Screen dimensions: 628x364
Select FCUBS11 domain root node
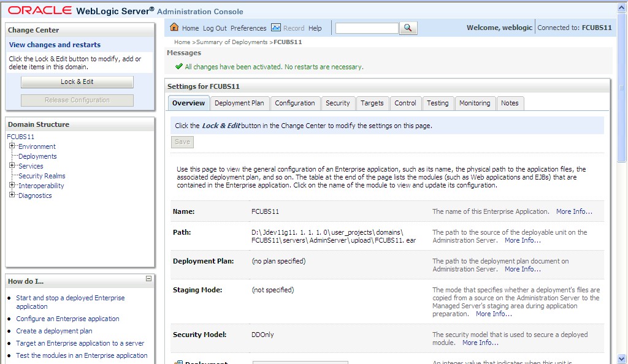tap(20, 137)
